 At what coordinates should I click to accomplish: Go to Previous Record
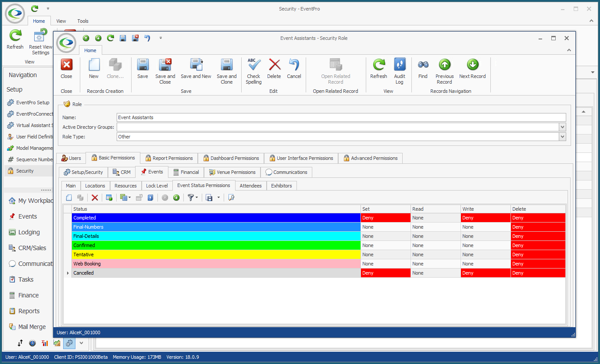click(x=444, y=71)
